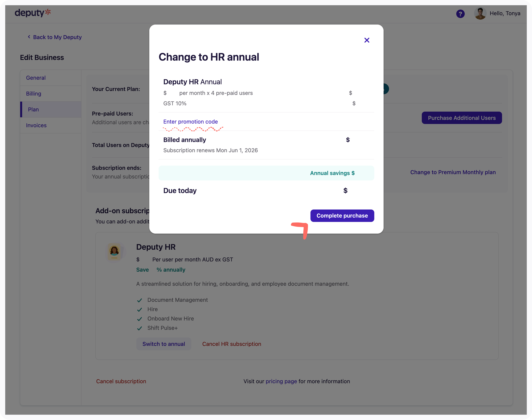Click Change to Premium Monthly plan link
This screenshot has height=420, width=532.
pyautogui.click(x=453, y=172)
